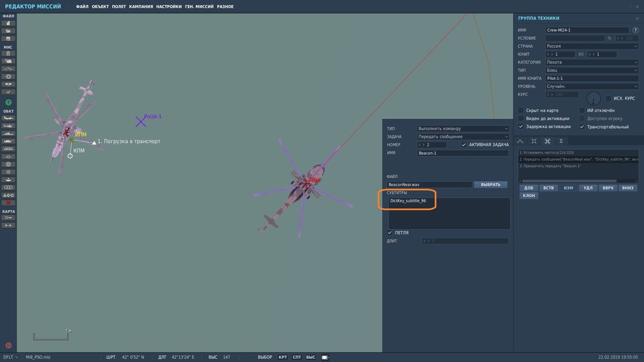Open mission options icon below goals
644x362 pixels.
8,84
